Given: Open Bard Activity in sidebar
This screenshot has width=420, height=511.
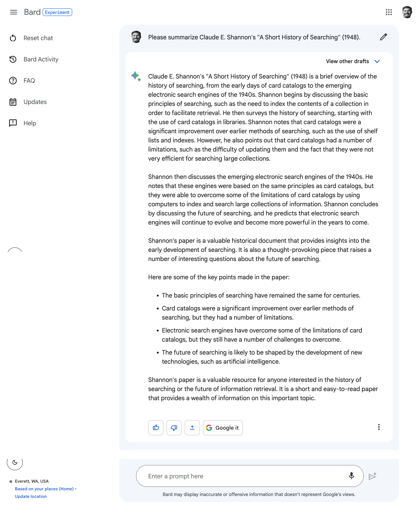Looking at the screenshot, I should click(41, 59).
